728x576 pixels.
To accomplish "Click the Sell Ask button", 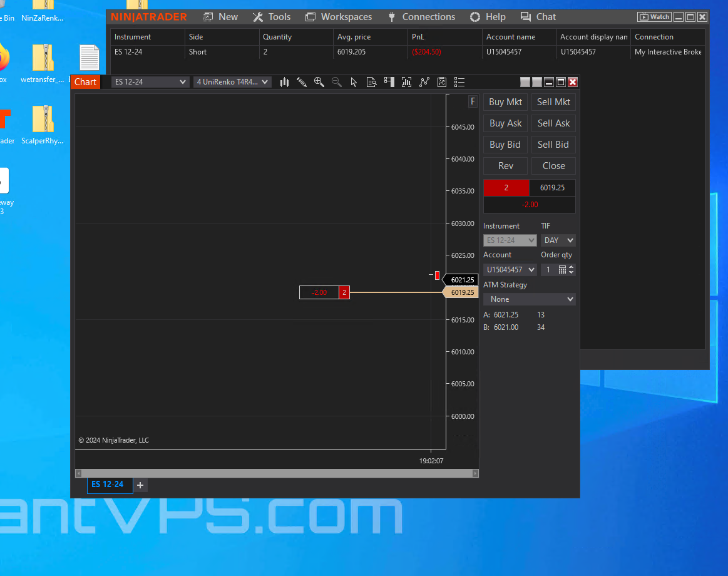I will pos(553,123).
